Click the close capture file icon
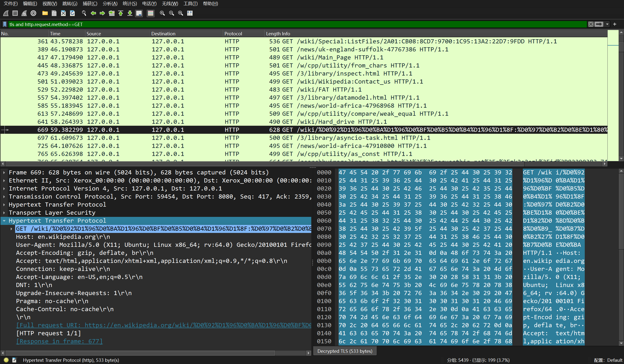This screenshot has height=364, width=624. click(x=63, y=13)
